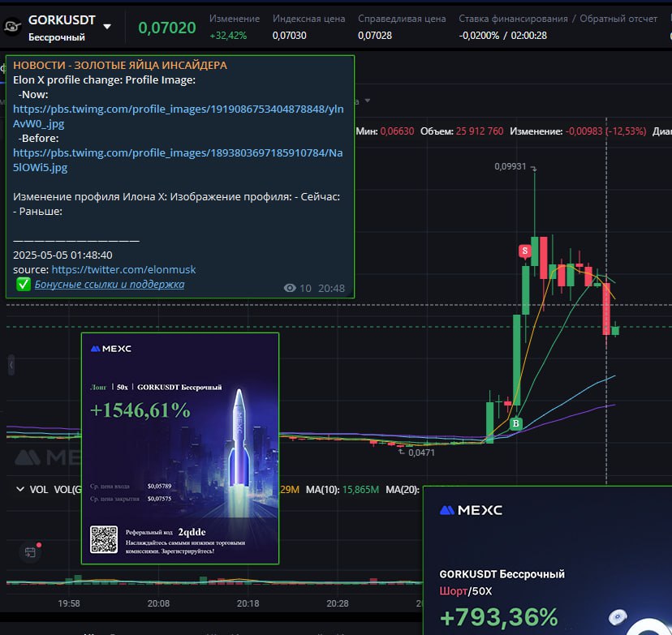Click the 20:08 time axis label

tap(158, 603)
